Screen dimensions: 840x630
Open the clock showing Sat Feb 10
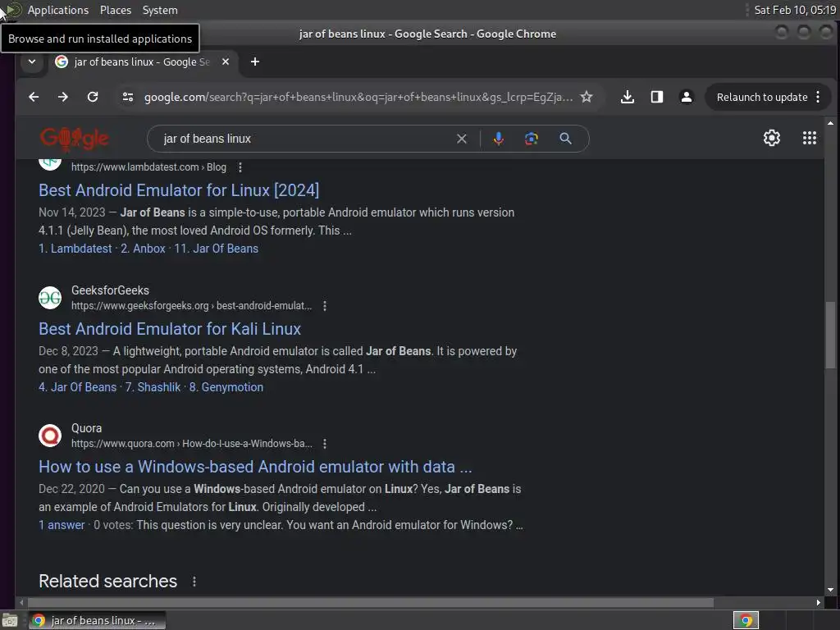[794, 10]
